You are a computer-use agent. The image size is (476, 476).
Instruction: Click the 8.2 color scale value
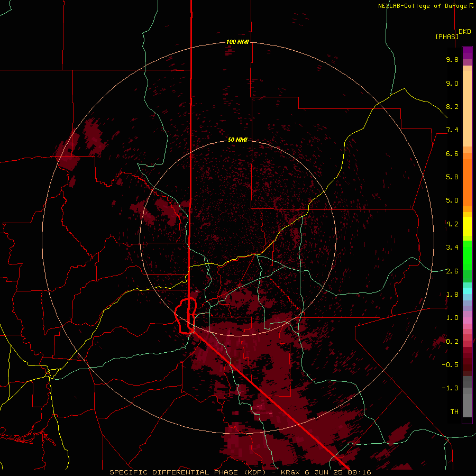452,106
